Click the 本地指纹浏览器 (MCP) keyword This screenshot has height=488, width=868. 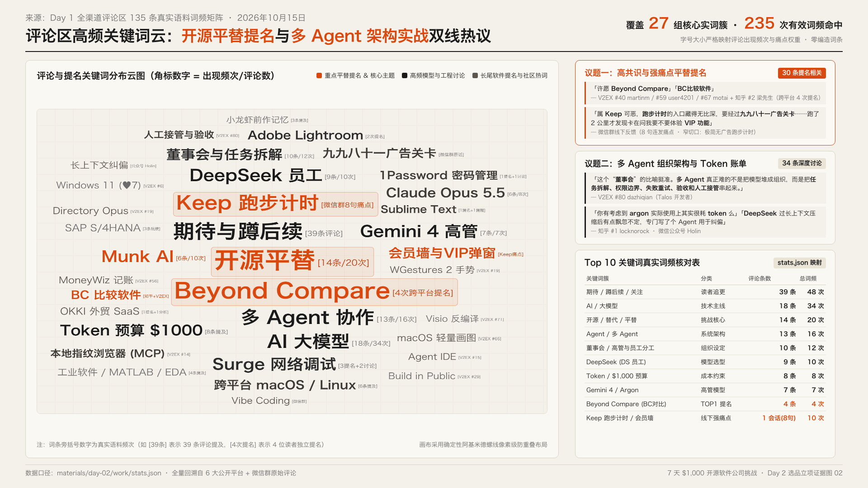point(108,353)
